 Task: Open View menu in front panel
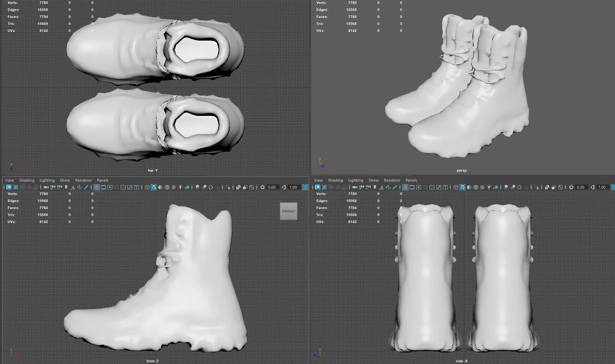pyautogui.click(x=9, y=180)
